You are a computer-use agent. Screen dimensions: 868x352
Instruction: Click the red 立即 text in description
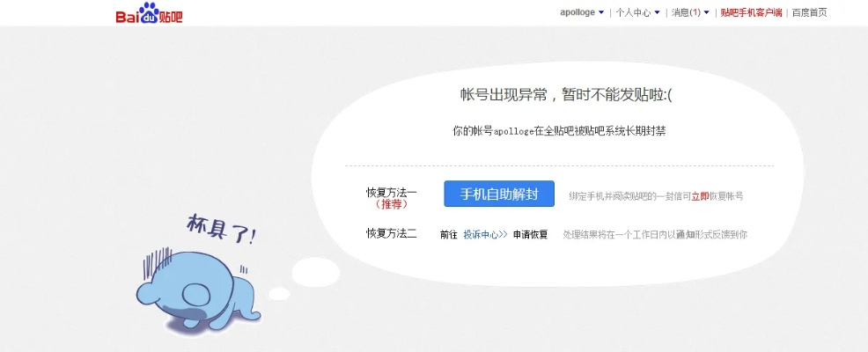click(x=699, y=196)
